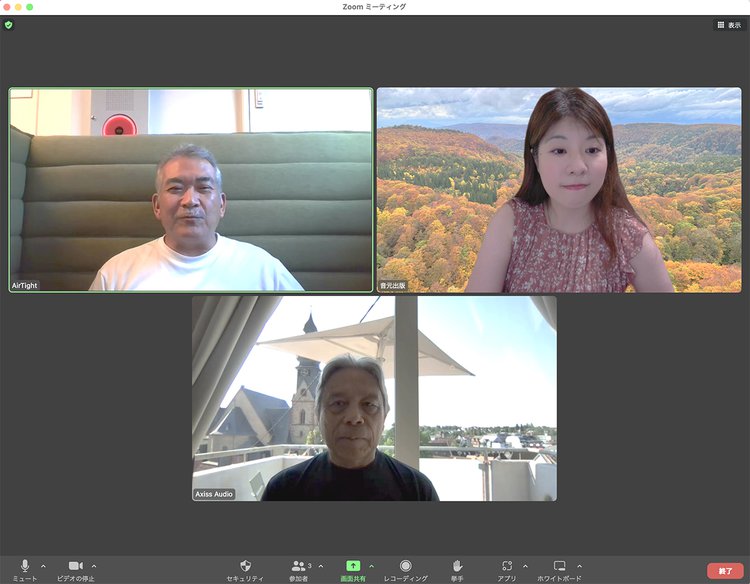Screen dimensions: 750x584
Task: Click the 音元出版 name label
Action: pyautogui.click(x=393, y=286)
